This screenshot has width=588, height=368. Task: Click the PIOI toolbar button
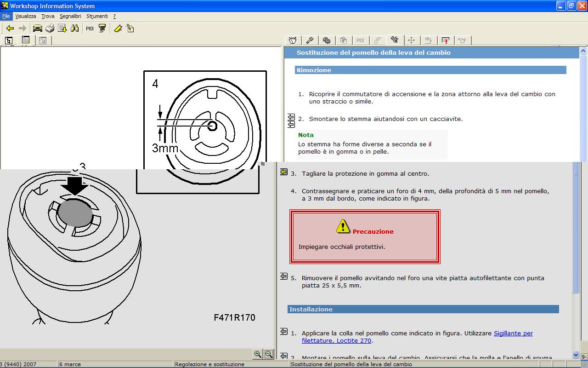[x=90, y=29]
